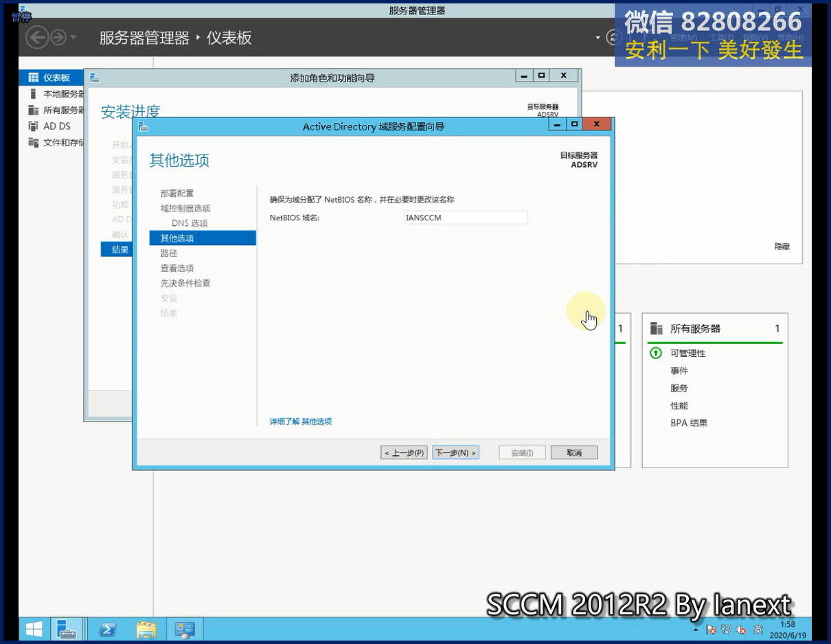
Task: Launch PowerShell from the taskbar
Action: click(x=107, y=629)
